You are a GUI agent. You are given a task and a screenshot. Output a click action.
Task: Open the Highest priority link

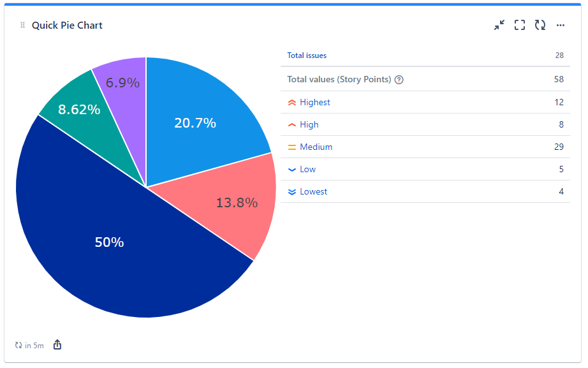pos(315,102)
